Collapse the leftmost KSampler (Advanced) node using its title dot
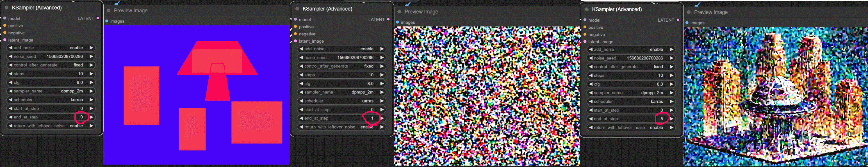868x167 pixels. pyautogui.click(x=6, y=7)
